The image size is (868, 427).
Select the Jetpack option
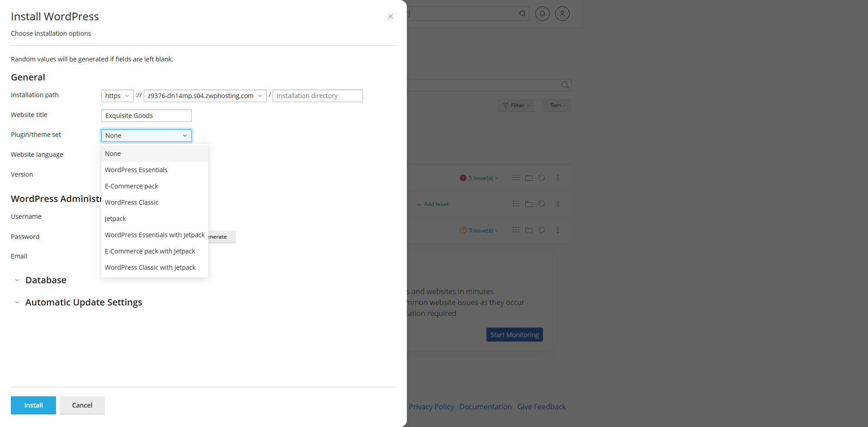tap(155, 219)
